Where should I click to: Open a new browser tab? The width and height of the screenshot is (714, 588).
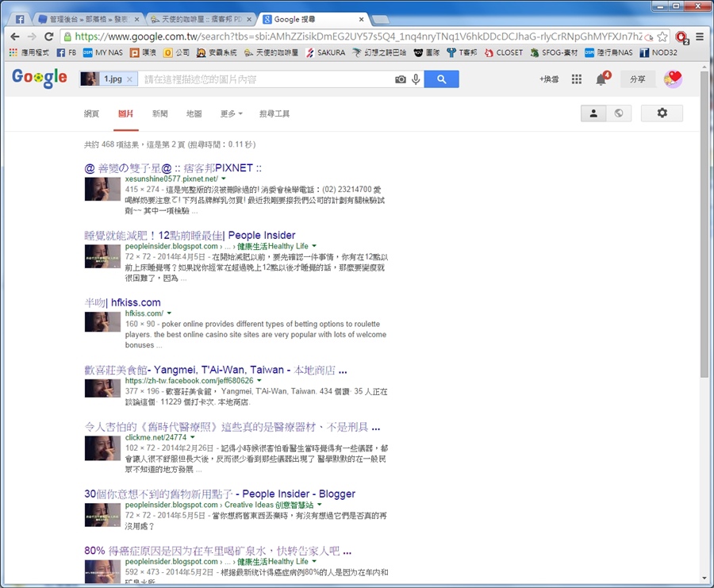tap(381, 19)
